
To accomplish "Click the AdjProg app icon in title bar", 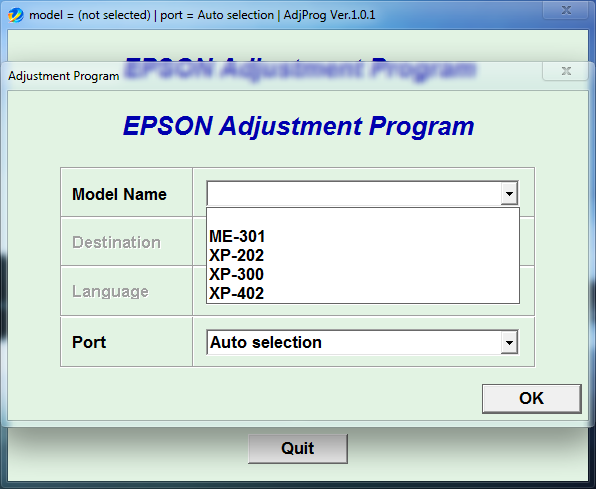I will pyautogui.click(x=16, y=15).
